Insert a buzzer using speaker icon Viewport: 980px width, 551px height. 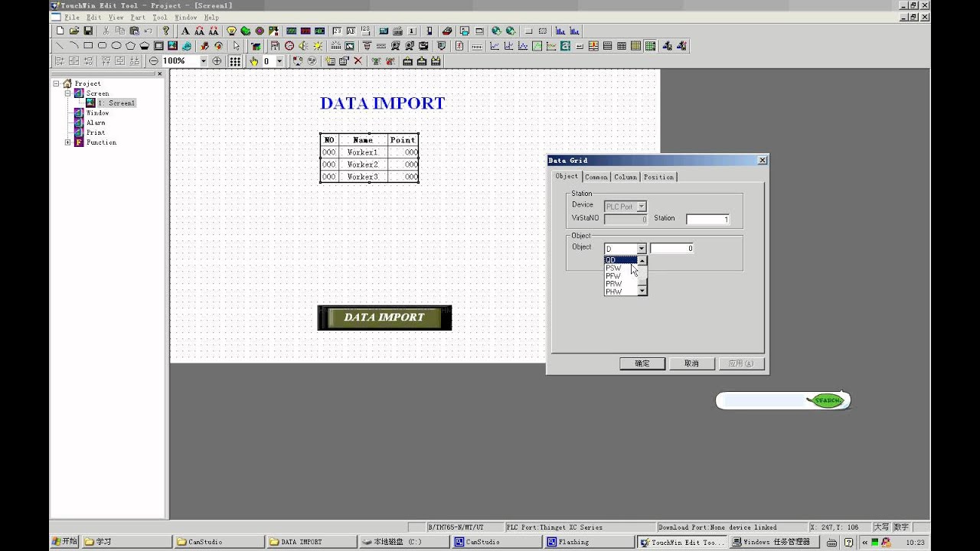(x=303, y=46)
